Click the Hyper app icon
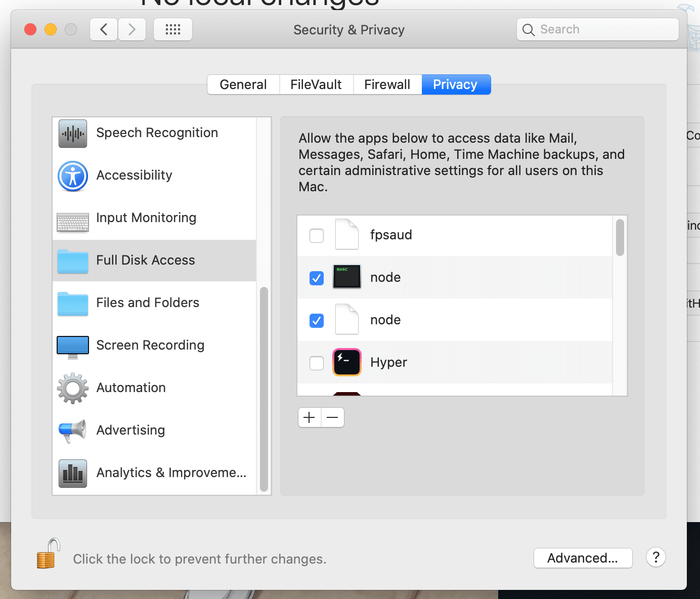700x599 pixels. pyautogui.click(x=347, y=362)
